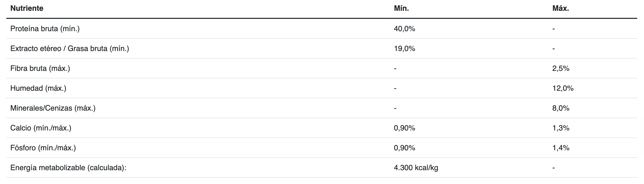The height and width of the screenshot is (184, 644).
Task: Click the 19,0% fat minimum value
Action: click(404, 49)
